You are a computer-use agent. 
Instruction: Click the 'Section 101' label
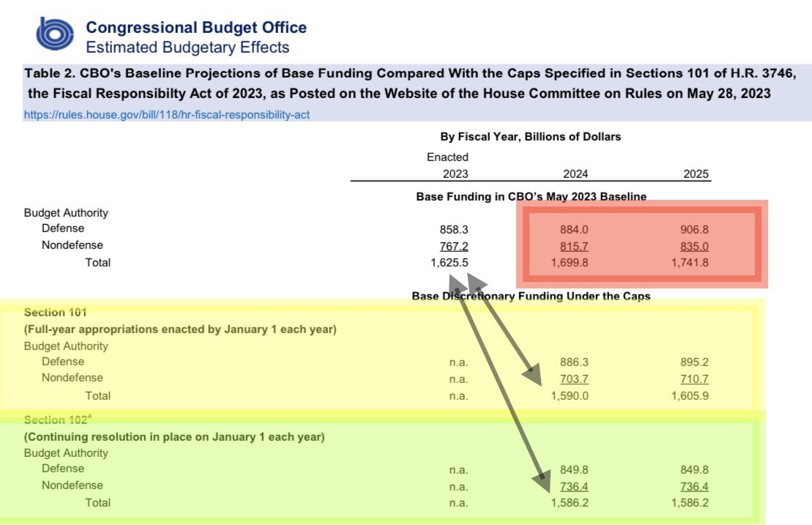55,312
